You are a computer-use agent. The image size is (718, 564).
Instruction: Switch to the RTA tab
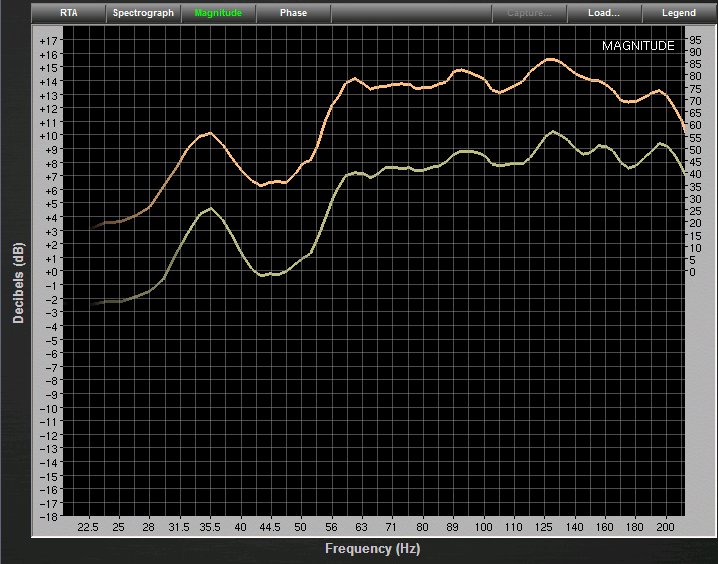pyautogui.click(x=69, y=13)
